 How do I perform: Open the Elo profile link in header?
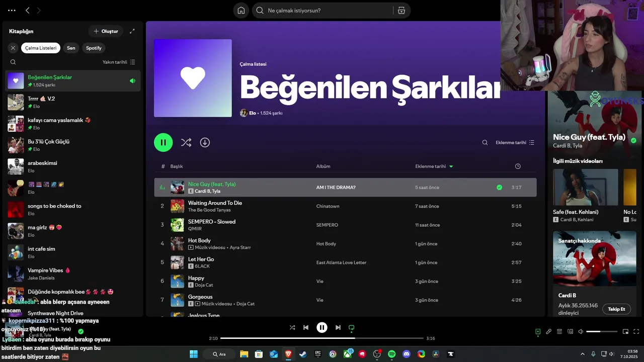tap(253, 113)
